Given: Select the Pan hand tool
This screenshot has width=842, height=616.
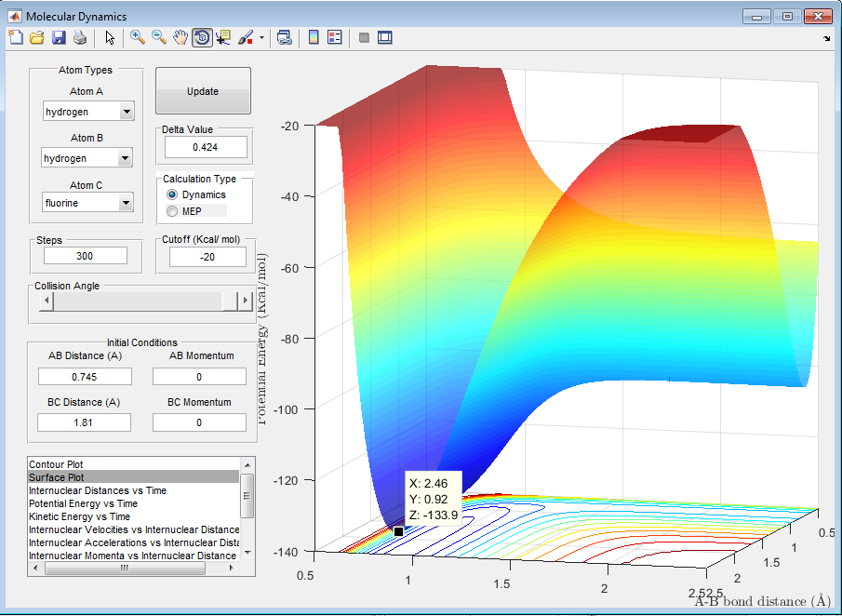Looking at the screenshot, I should (x=180, y=37).
